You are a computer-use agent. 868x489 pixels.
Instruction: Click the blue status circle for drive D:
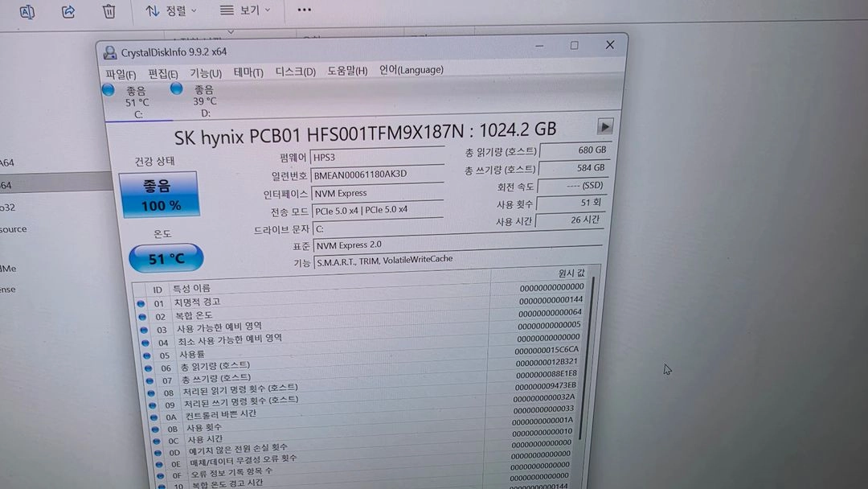(x=177, y=88)
